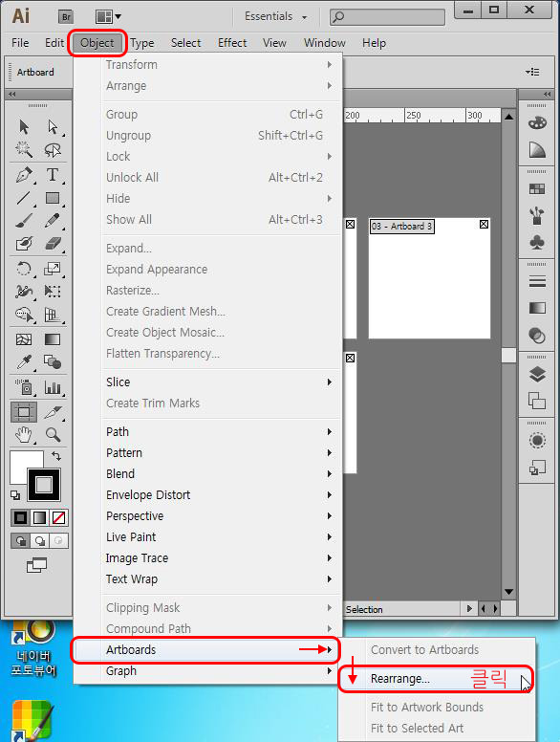Open the arrange documents dropdown

108,17
